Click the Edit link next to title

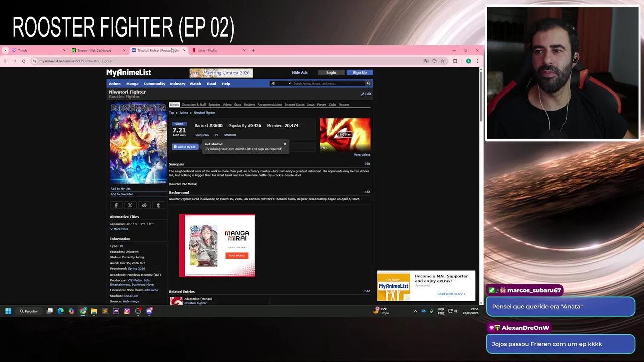(366, 94)
